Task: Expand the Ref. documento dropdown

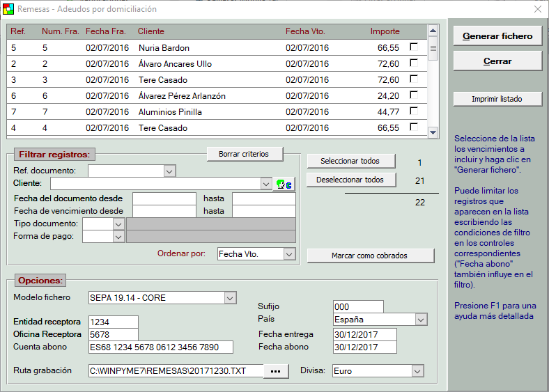Action: point(169,171)
